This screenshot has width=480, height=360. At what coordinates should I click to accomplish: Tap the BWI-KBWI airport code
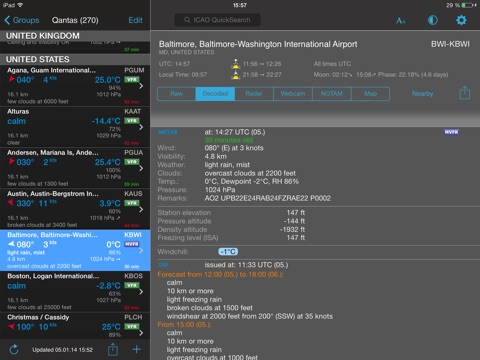(x=450, y=44)
